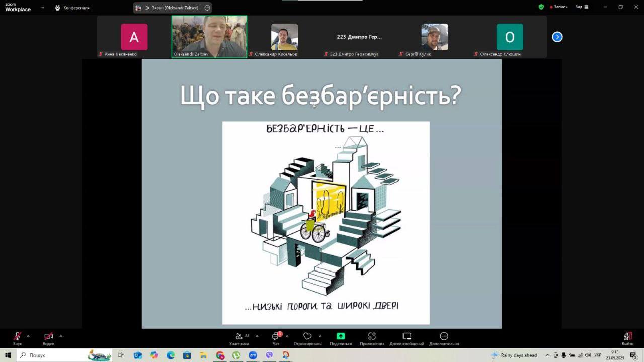Open Доски сообщений whiteboards icon
The image size is (644, 362).
[407, 337]
